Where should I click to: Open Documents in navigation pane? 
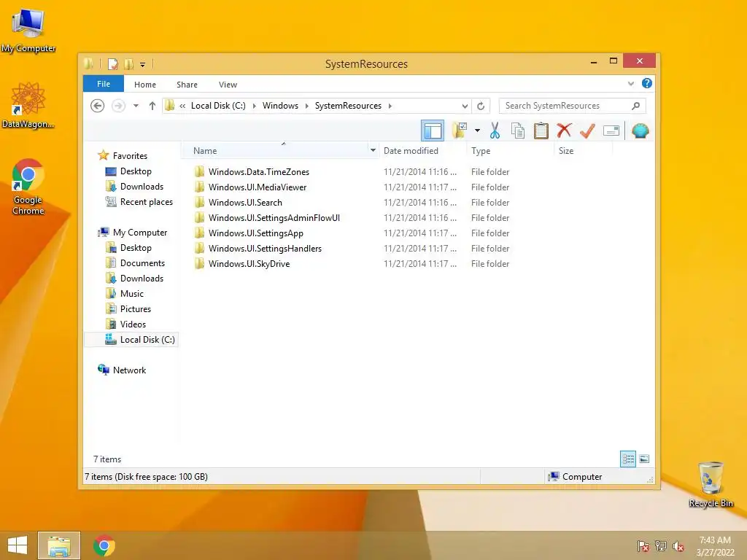(142, 262)
